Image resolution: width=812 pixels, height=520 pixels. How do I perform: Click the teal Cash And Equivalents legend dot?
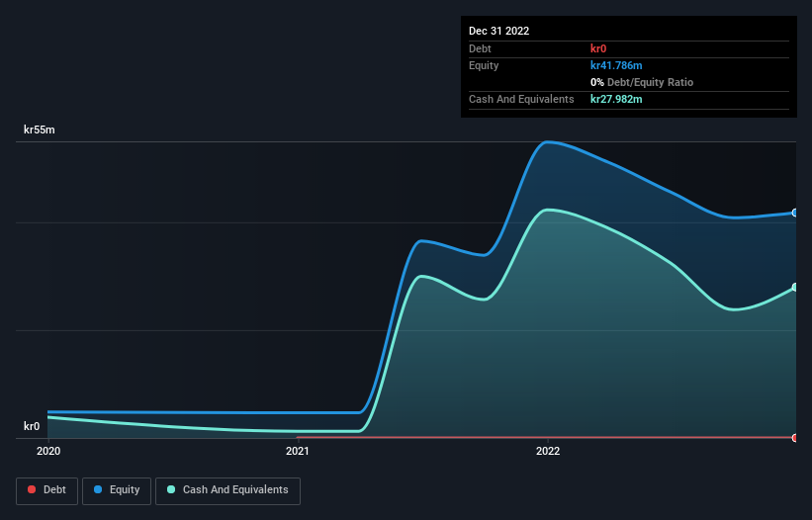coord(171,489)
